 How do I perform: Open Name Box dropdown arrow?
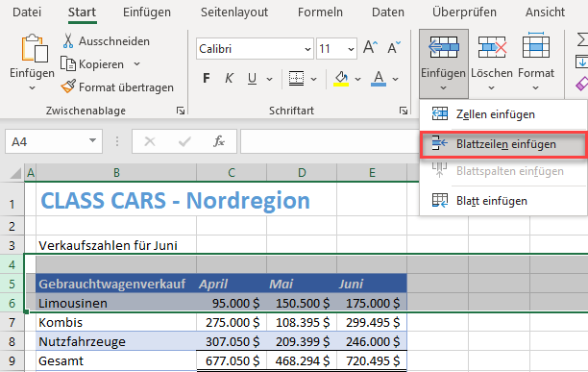coord(92,140)
